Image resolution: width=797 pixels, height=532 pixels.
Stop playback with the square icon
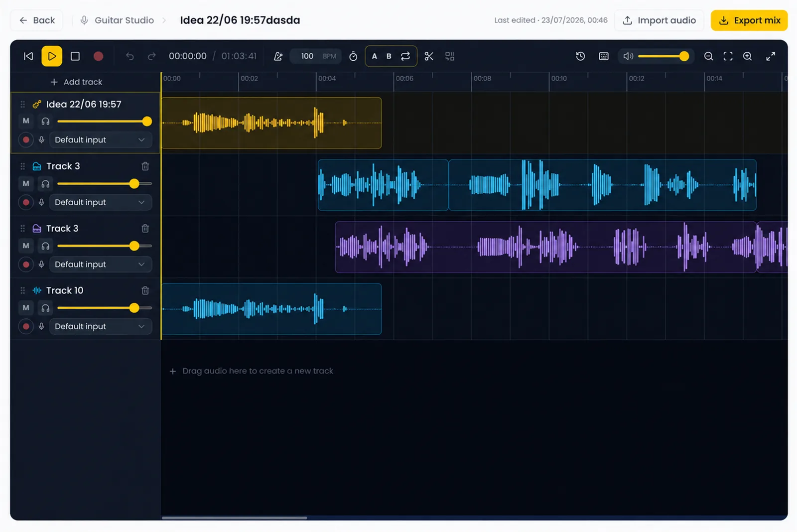tap(75, 56)
